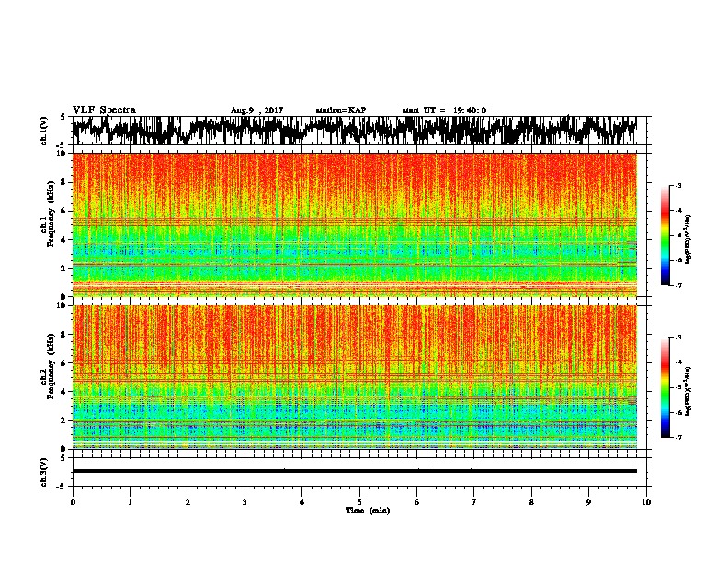Click the ch.1 spectrogram color bar

tap(665, 236)
